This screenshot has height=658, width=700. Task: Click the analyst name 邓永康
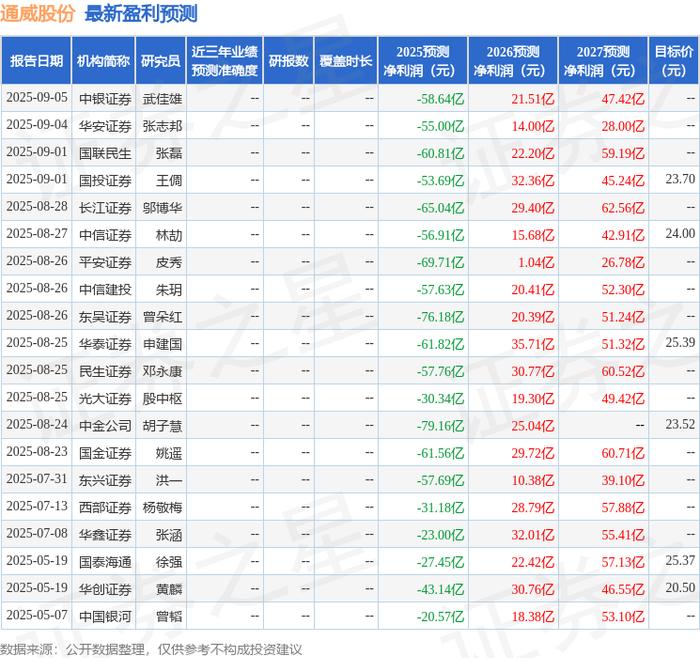click(x=162, y=371)
